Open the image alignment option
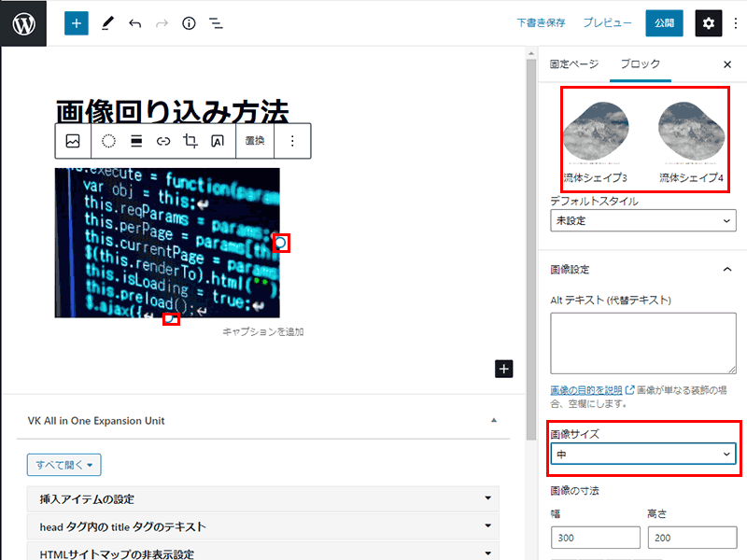The image size is (747, 560). click(x=136, y=141)
